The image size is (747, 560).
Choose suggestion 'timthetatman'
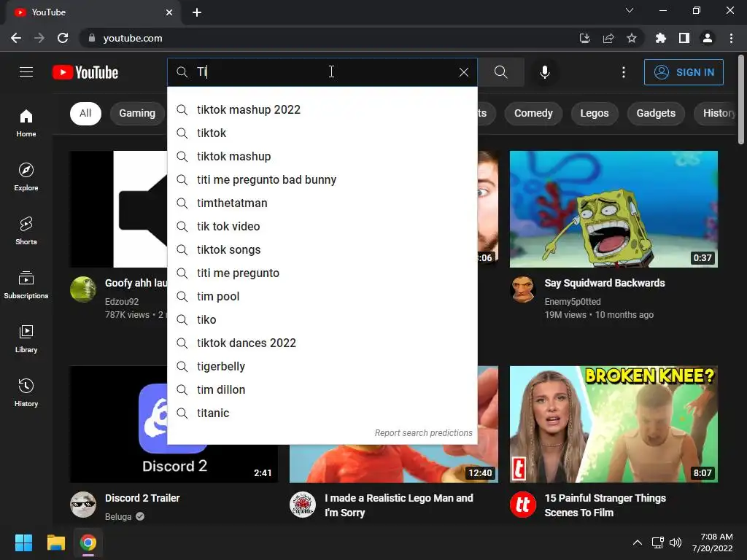[x=322, y=203]
